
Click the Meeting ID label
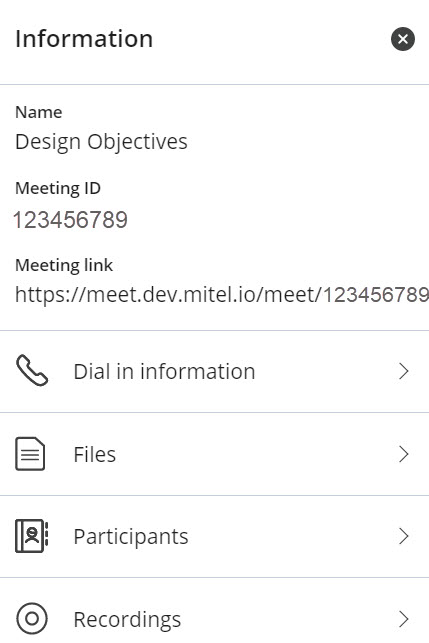pyautogui.click(x=58, y=188)
